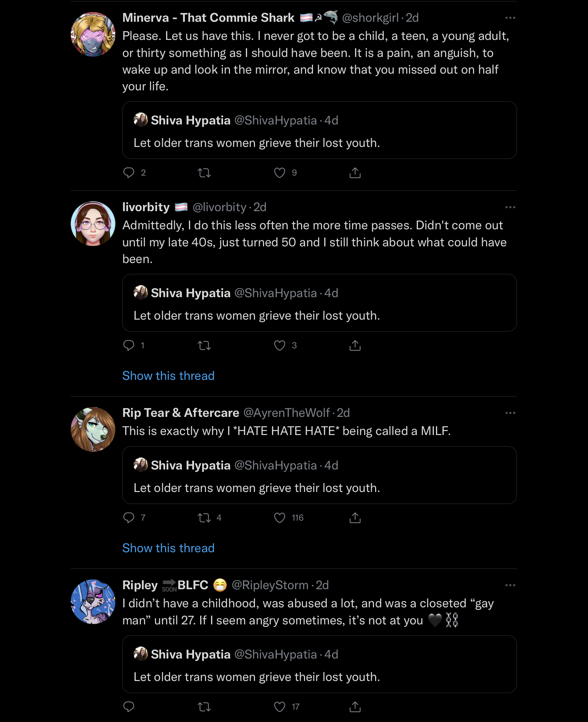This screenshot has height=722, width=588.
Task: Retweet Minerva's tweet about lost youth
Action: [204, 173]
